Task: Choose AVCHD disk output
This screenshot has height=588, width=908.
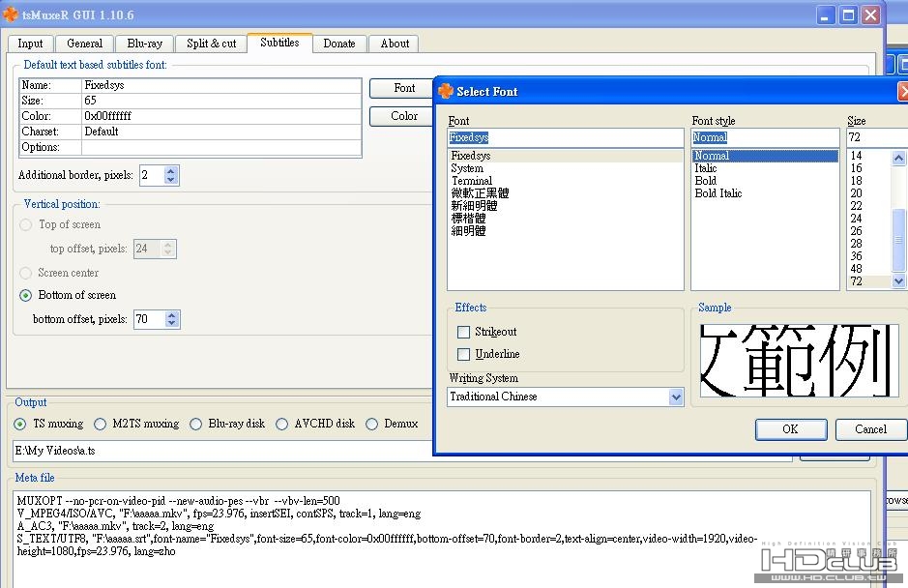Action: point(315,424)
